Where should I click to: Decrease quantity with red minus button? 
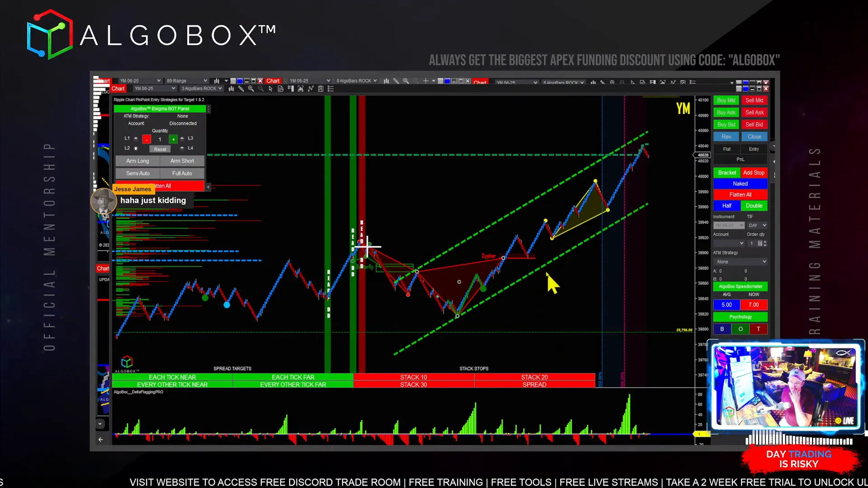point(146,139)
